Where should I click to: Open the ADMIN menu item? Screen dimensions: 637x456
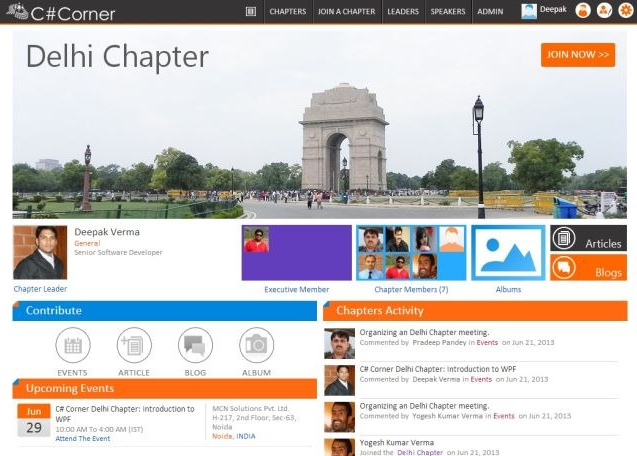point(490,12)
